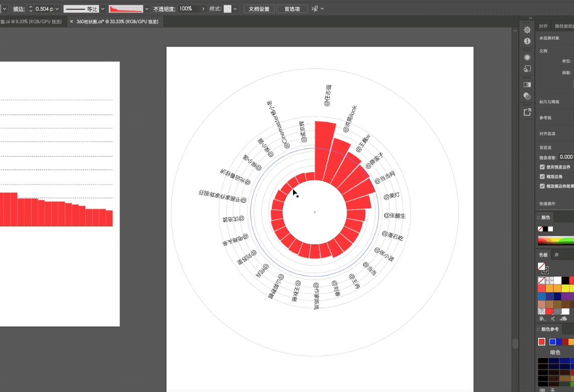Expand the opacity arrow next to 100%
This screenshot has width=574, height=392.
[x=203, y=9]
